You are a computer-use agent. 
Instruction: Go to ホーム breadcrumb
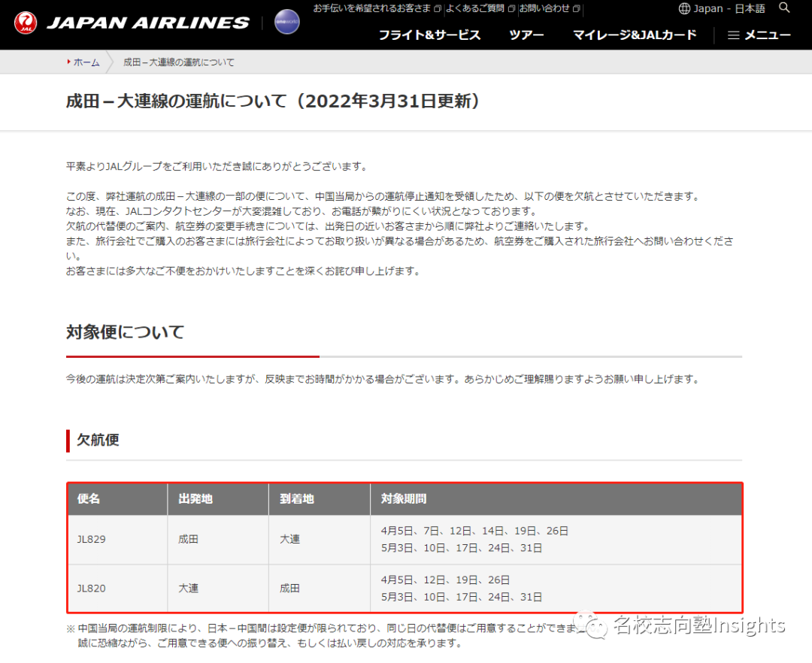(86, 62)
